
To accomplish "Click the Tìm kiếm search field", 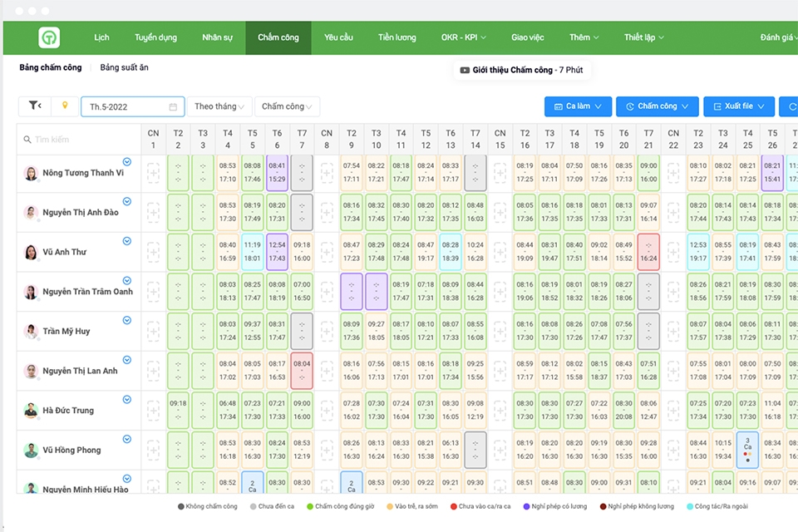I will 79,139.
